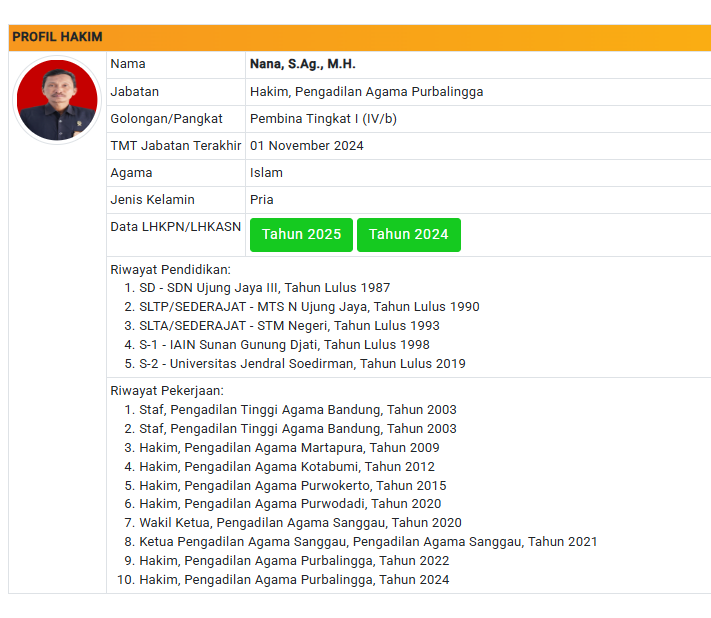This screenshot has height=618, width=711.
Task: Click the S-2 Universitas Jendral Soedirman entry
Action: (x=302, y=364)
